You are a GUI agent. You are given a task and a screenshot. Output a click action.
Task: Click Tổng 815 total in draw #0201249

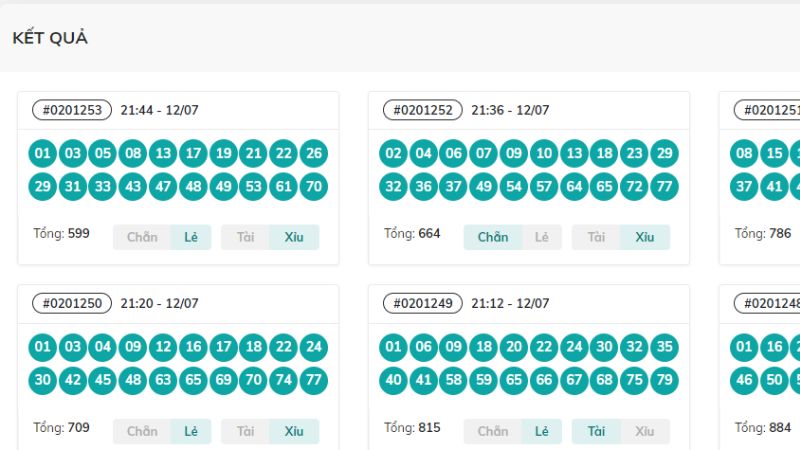pyautogui.click(x=412, y=428)
